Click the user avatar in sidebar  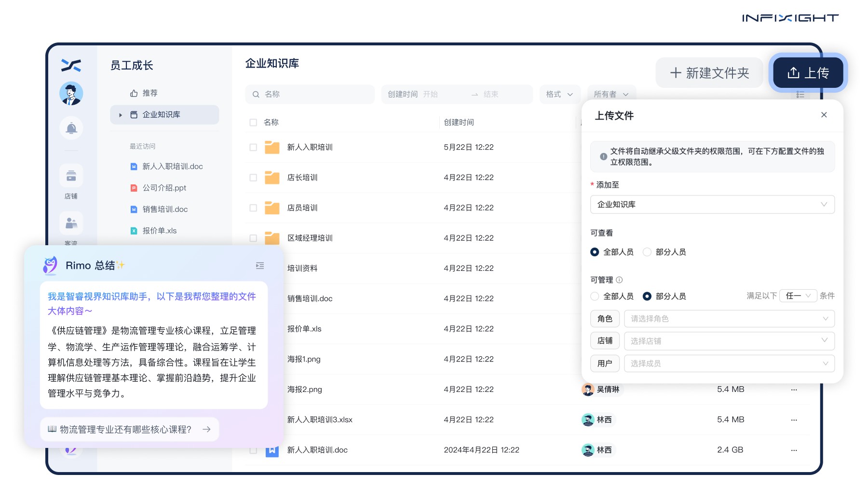(71, 93)
